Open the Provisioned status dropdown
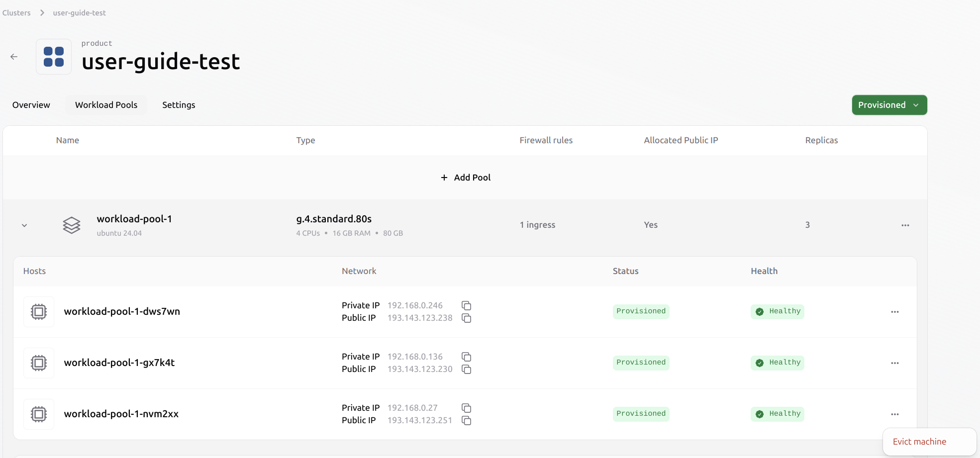 889,105
